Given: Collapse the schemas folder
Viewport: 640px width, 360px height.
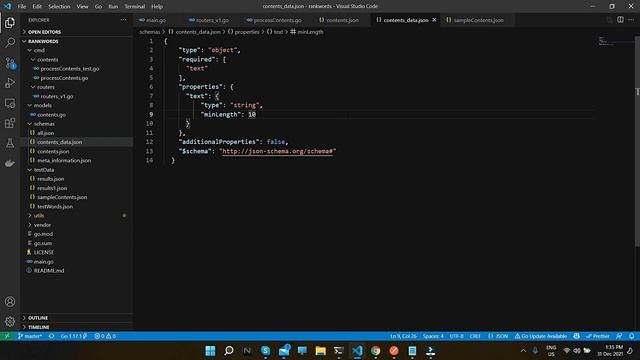Looking at the screenshot, I should pyautogui.click(x=77, y=124).
